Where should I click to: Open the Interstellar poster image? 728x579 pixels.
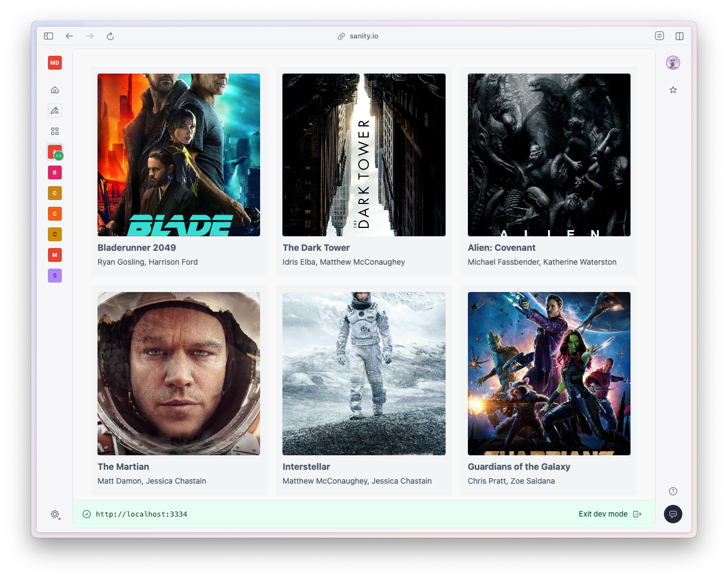pos(364,373)
